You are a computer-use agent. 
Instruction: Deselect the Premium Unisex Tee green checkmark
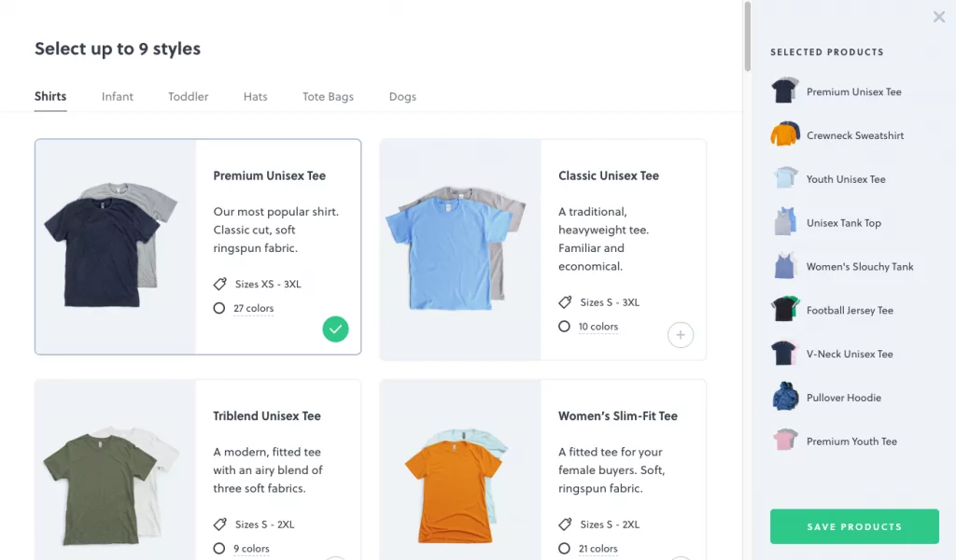336,329
